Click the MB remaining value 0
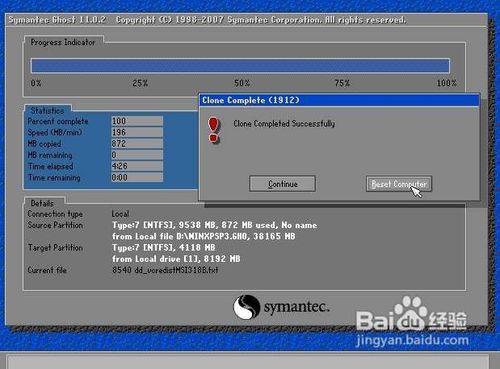500x369 pixels. [x=137, y=155]
